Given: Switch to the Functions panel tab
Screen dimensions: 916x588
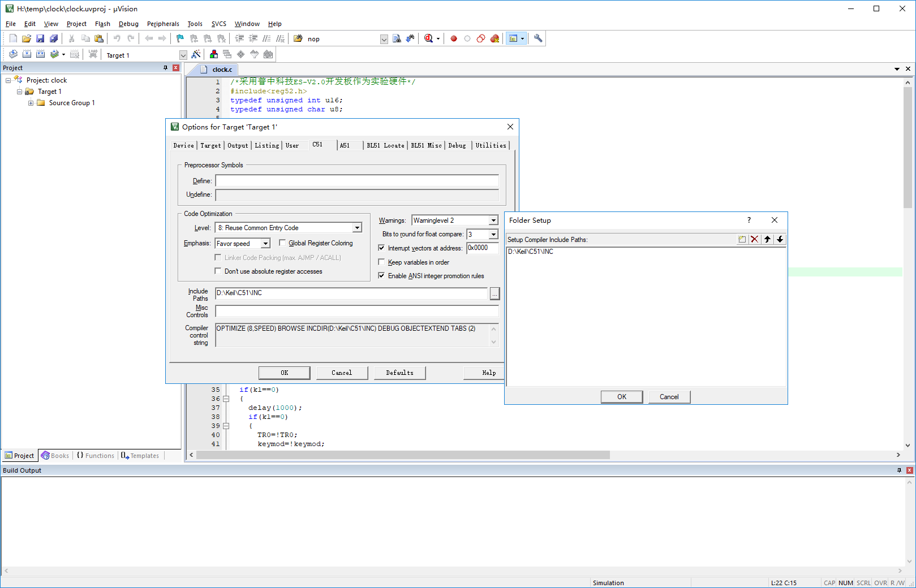Looking at the screenshot, I should coord(96,456).
